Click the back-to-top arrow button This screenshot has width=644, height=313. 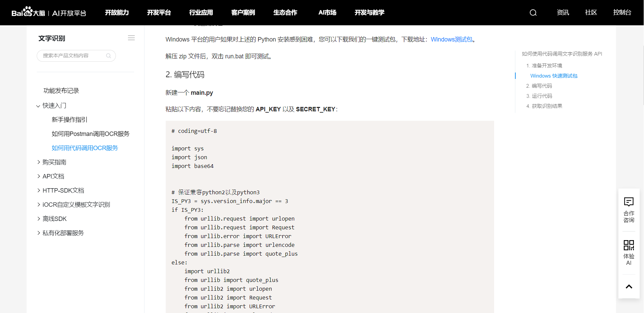click(x=629, y=287)
